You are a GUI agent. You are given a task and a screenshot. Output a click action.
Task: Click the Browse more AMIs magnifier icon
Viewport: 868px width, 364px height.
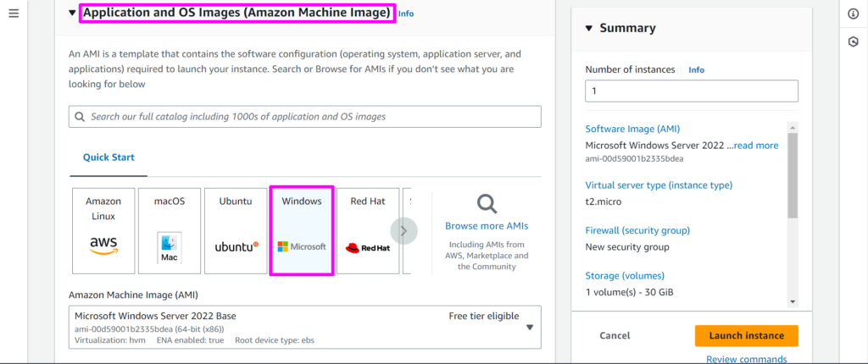(487, 204)
